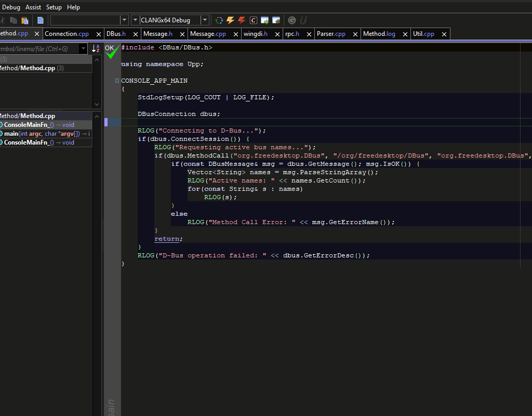This screenshot has height=416, width=532.
Task: Switch to the DBus.h tab
Action: coord(116,34)
